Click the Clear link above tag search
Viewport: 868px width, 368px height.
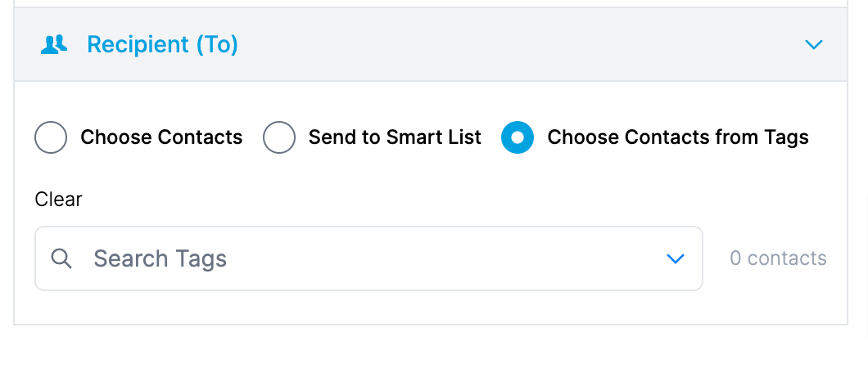tap(58, 199)
